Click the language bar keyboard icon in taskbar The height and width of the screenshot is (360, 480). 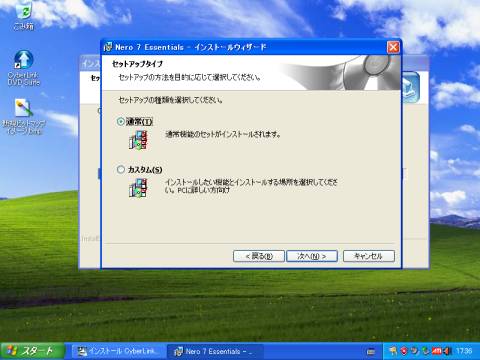[371, 351]
